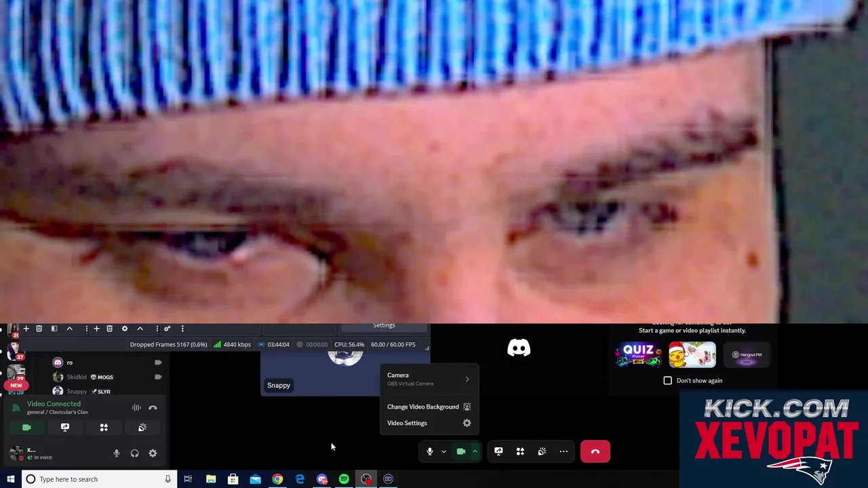This screenshot has width=868, height=488.
Task: Click the 4840 kbps bitrate indicator
Action: pyautogui.click(x=232, y=344)
